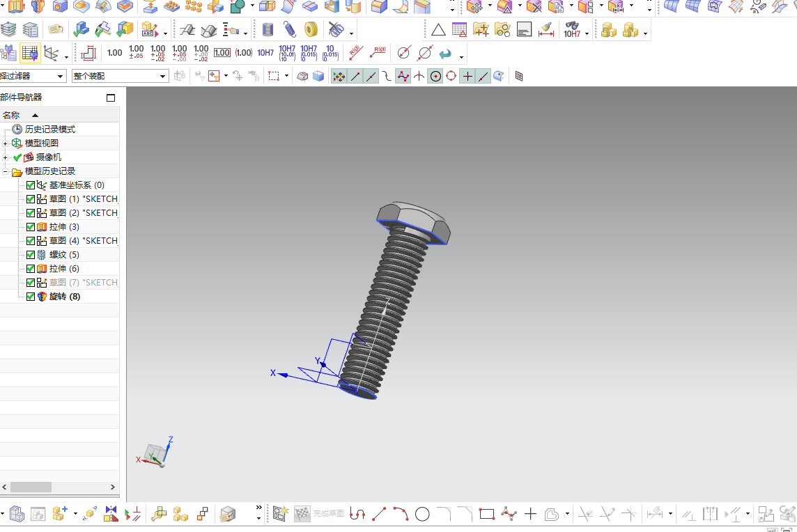The height and width of the screenshot is (532, 797).
Task: Click the cylindrical thread coil icon
Action: point(268,30)
